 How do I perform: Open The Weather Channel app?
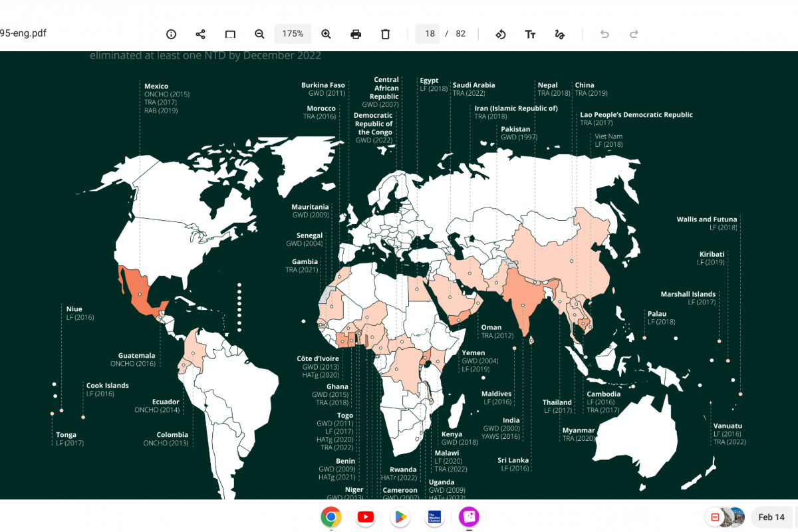click(x=434, y=517)
